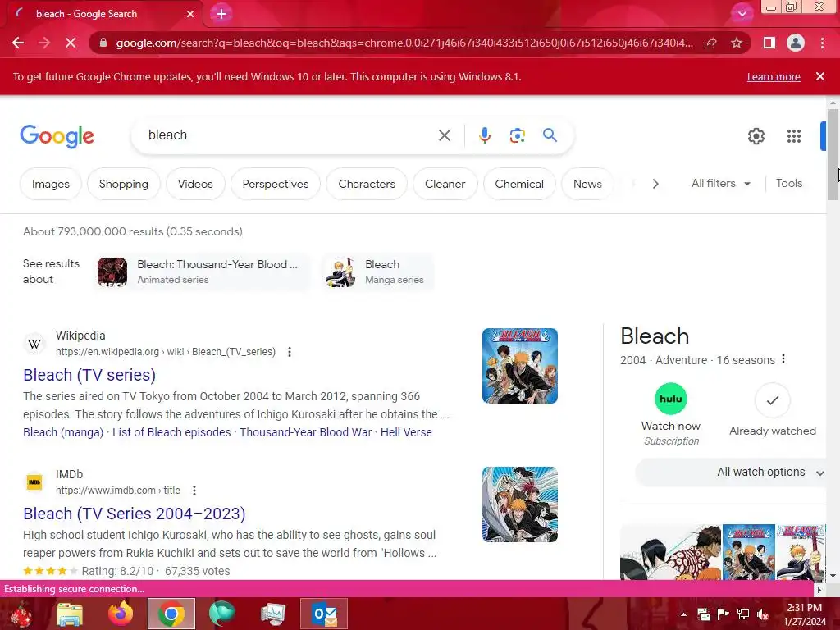
Task: Click the page vertical scrollbar thumb
Action: pos(833,154)
